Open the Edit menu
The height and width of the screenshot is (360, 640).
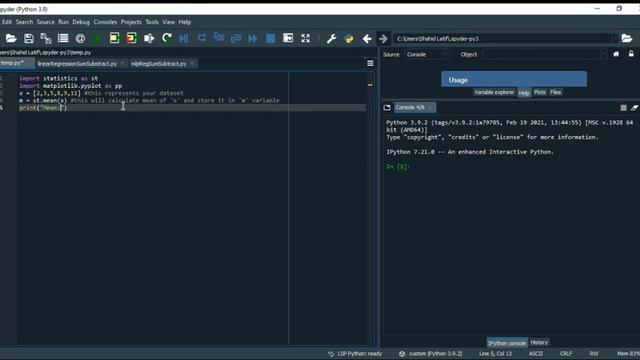tap(7, 22)
